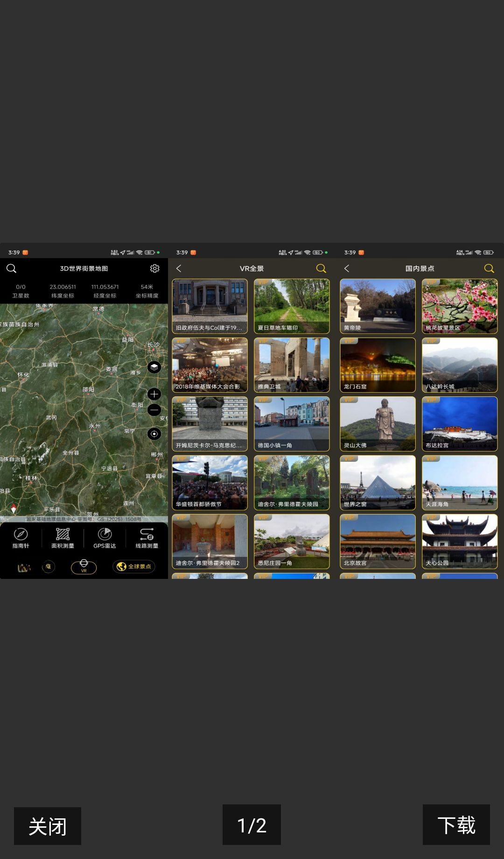Click the 下载 download button
The height and width of the screenshot is (859, 504).
tap(456, 824)
